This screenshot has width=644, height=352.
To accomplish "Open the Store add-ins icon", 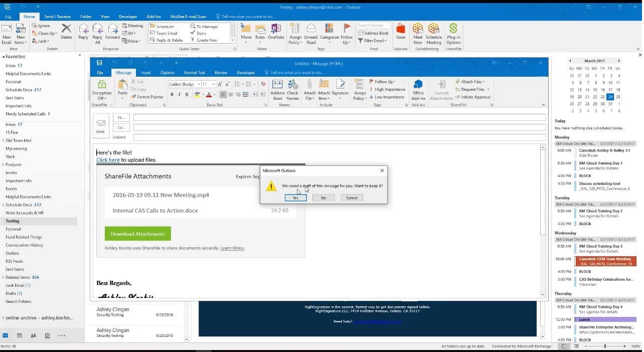I will click(400, 31).
